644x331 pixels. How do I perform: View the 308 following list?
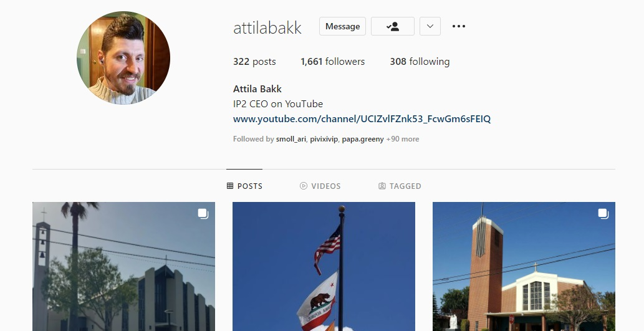tap(420, 62)
